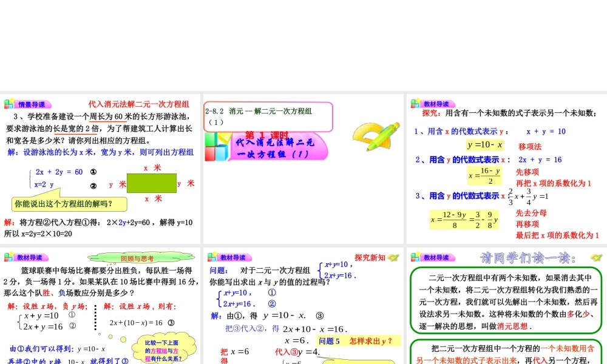The image size is (607, 364).
Task: Open the 第1课时 title slide thumbnail
Action: pos(303,169)
